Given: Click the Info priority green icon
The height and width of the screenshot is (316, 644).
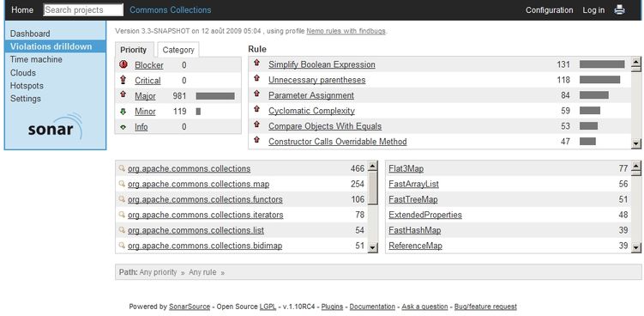Looking at the screenshot, I should (x=123, y=127).
